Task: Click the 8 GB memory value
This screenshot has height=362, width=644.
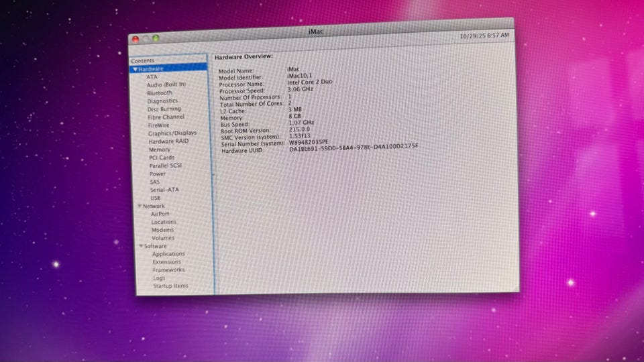Action: click(x=295, y=116)
